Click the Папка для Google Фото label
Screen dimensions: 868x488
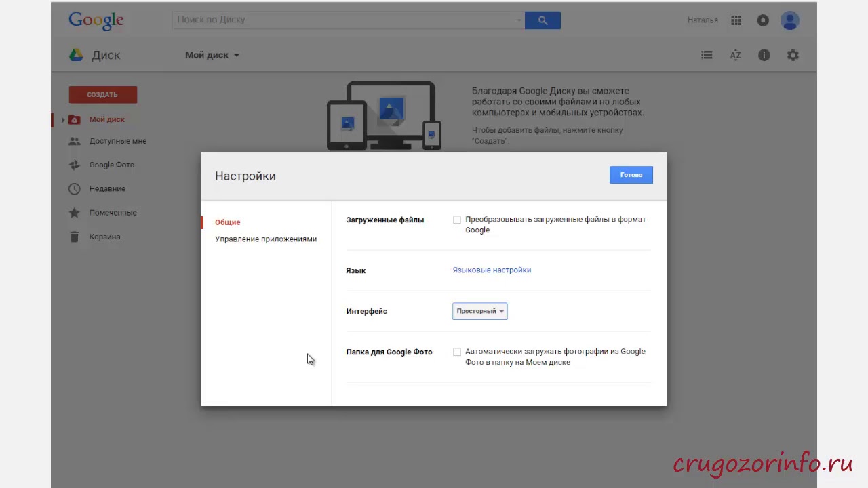tap(389, 352)
